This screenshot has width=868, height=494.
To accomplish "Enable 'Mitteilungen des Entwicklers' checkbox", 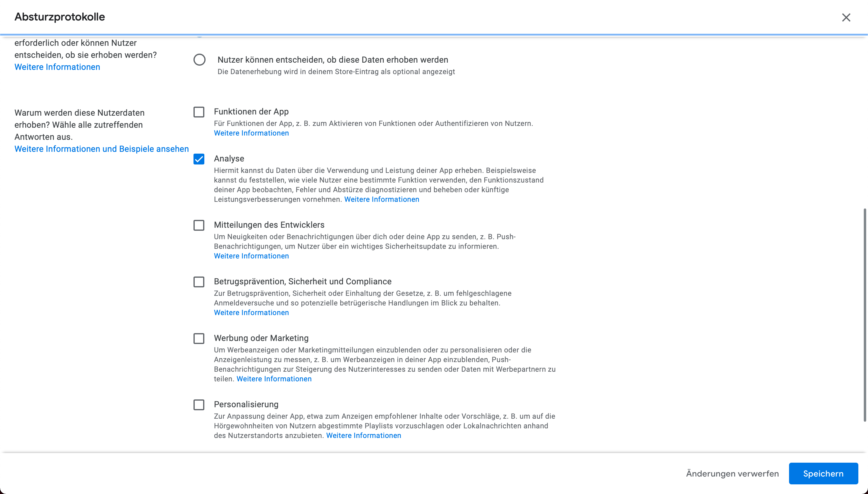I will tap(199, 225).
